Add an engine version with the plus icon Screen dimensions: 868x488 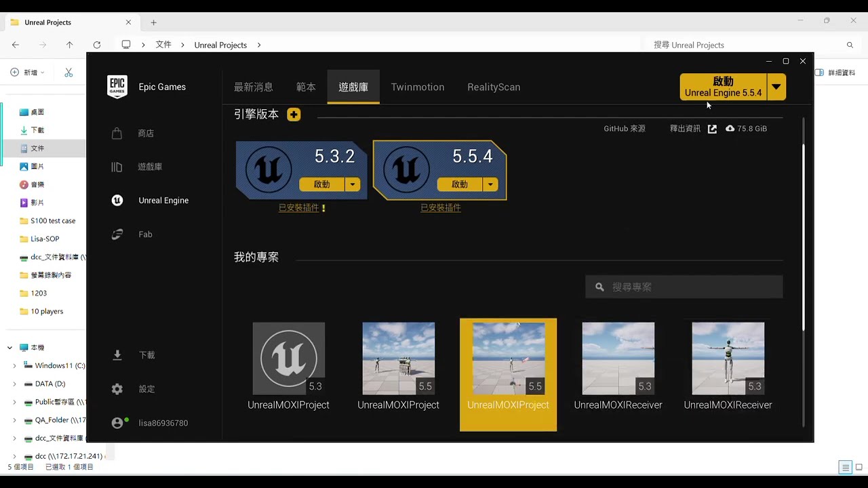pyautogui.click(x=294, y=115)
